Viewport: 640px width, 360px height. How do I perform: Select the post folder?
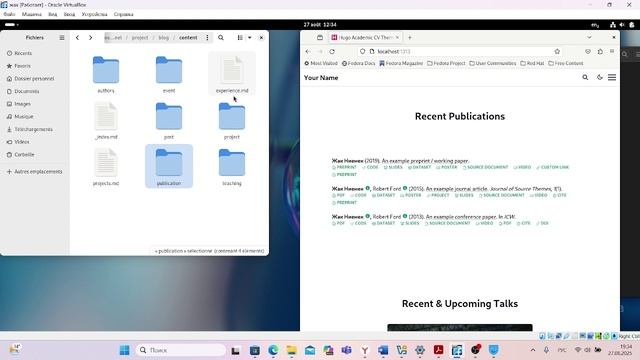[x=169, y=121]
